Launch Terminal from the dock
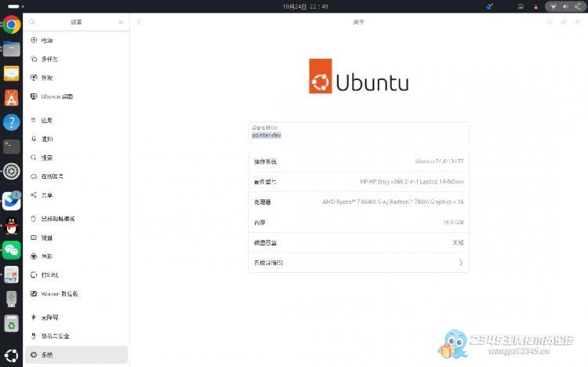 click(x=11, y=147)
